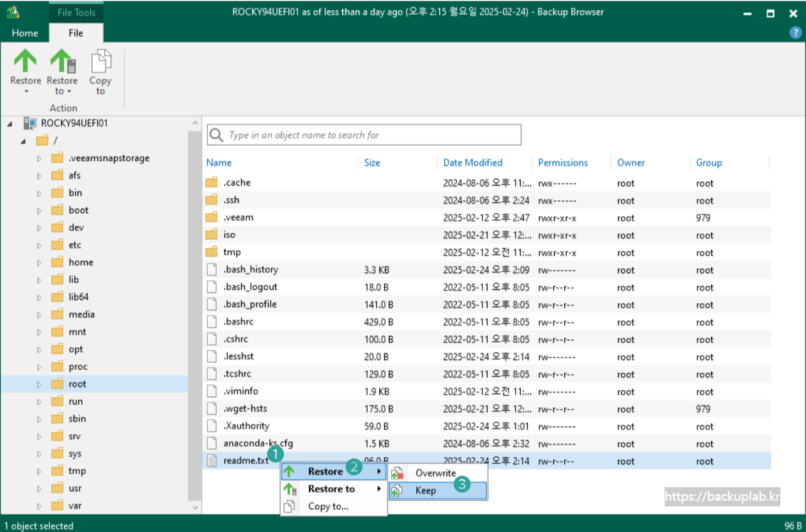This screenshot has width=806, height=532.
Task: Expand the var folder node
Action: (x=38, y=506)
